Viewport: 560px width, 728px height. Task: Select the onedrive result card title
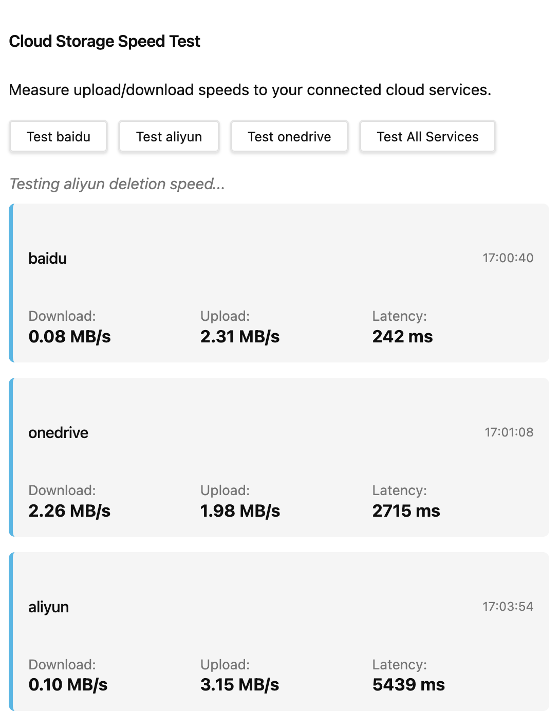[x=58, y=433]
